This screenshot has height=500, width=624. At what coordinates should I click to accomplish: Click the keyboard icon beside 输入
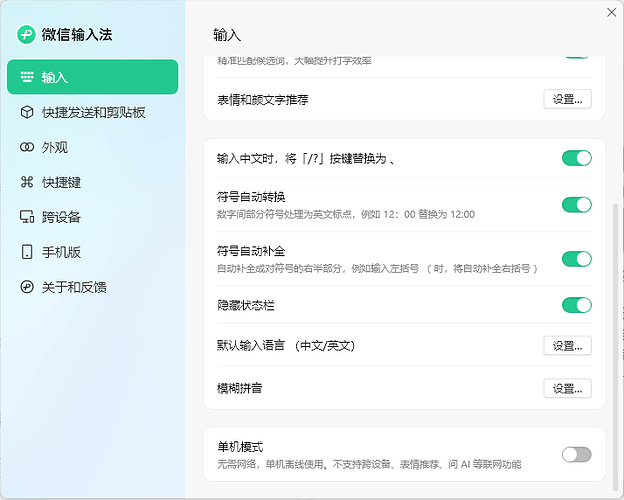[27, 77]
